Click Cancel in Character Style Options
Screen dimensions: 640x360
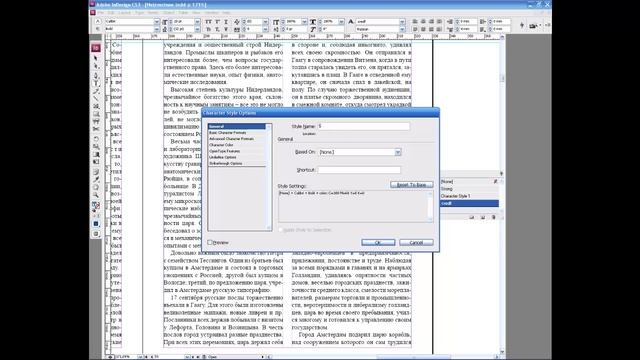pyautogui.click(x=416, y=242)
